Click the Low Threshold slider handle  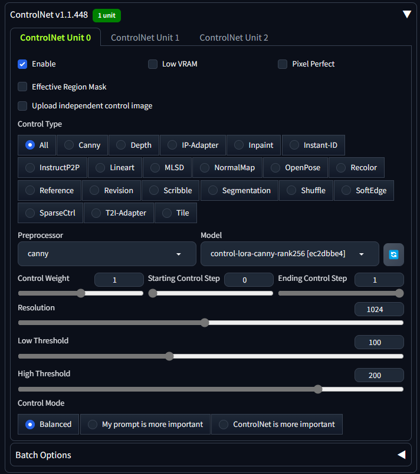tap(169, 356)
